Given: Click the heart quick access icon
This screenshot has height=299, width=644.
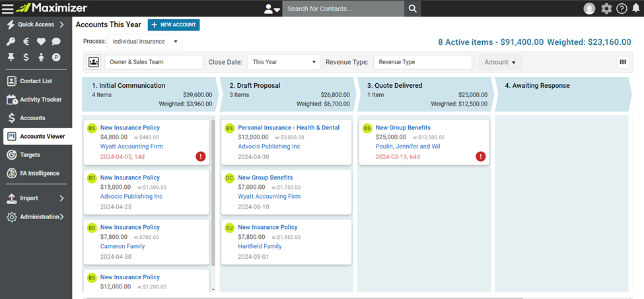Looking at the screenshot, I should (x=41, y=42).
